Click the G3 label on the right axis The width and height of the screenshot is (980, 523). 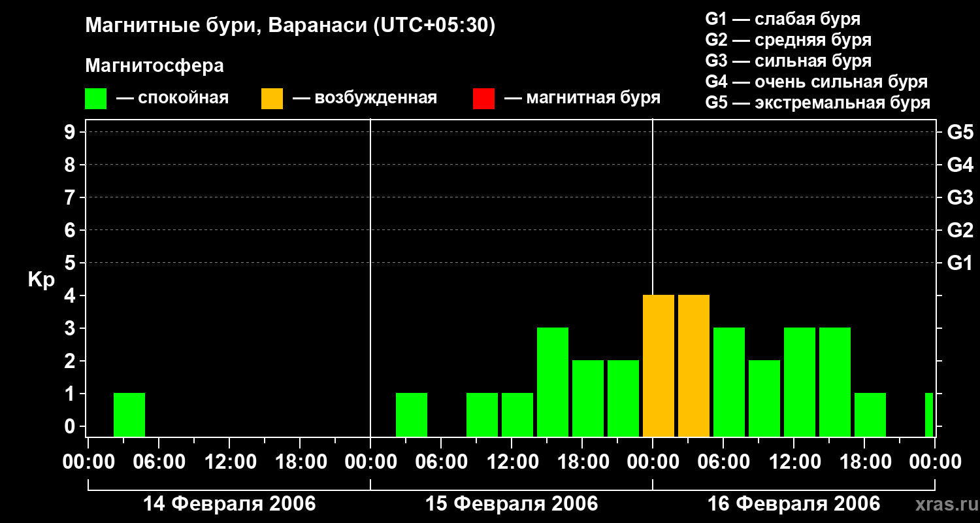click(960, 197)
